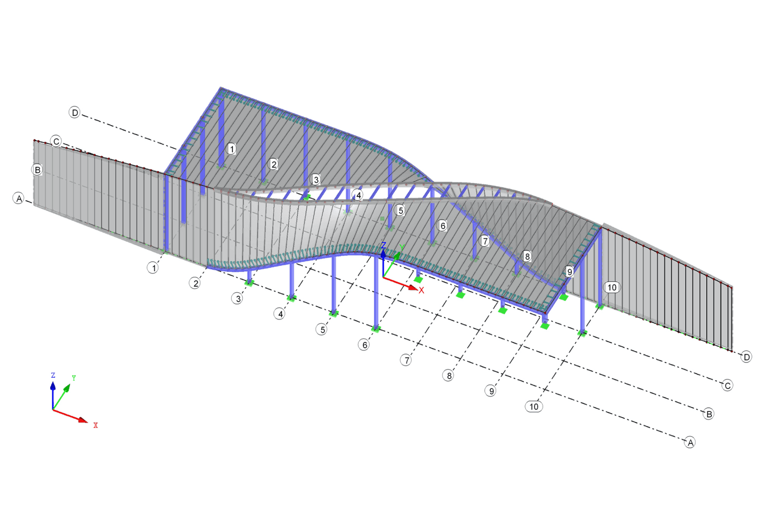Image resolution: width=766 pixels, height=532 pixels.
Task: Pick grid bubble 6 on the roof surface
Action: [443, 226]
